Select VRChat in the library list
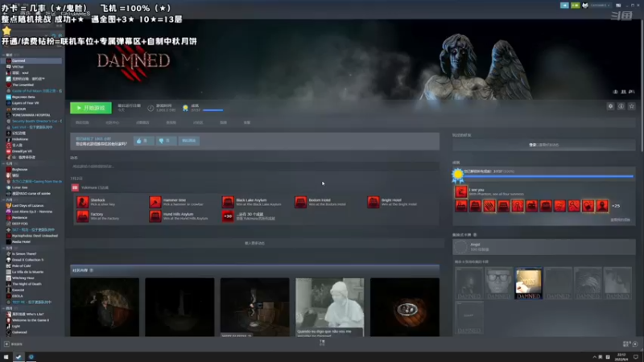This screenshot has width=644, height=362. (31, 67)
